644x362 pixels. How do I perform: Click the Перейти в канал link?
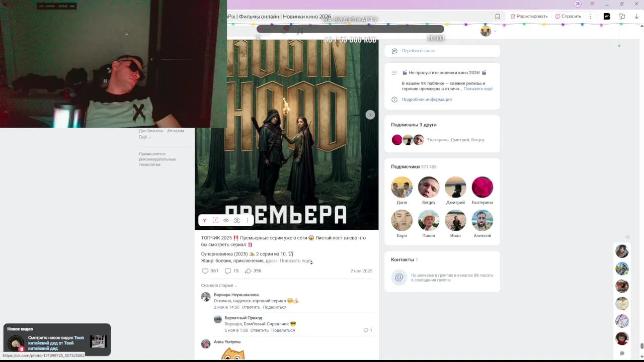click(x=418, y=51)
